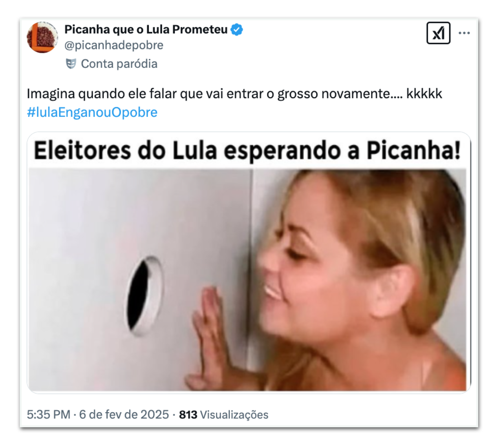The width and height of the screenshot is (501, 448).
Task: Open the Picanha que o Lula Prometeu profile name
Action: point(146,29)
